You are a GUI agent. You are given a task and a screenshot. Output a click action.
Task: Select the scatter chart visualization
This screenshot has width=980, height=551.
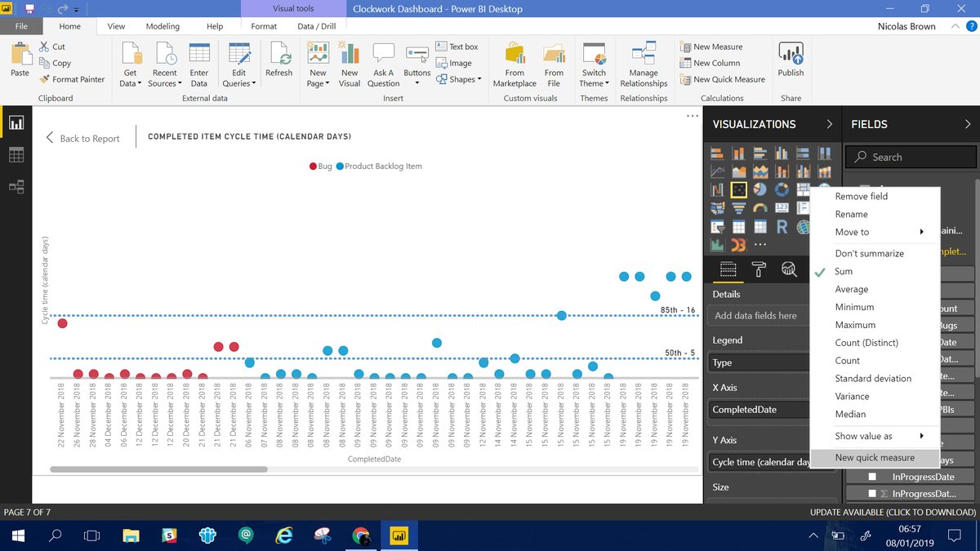[739, 189]
